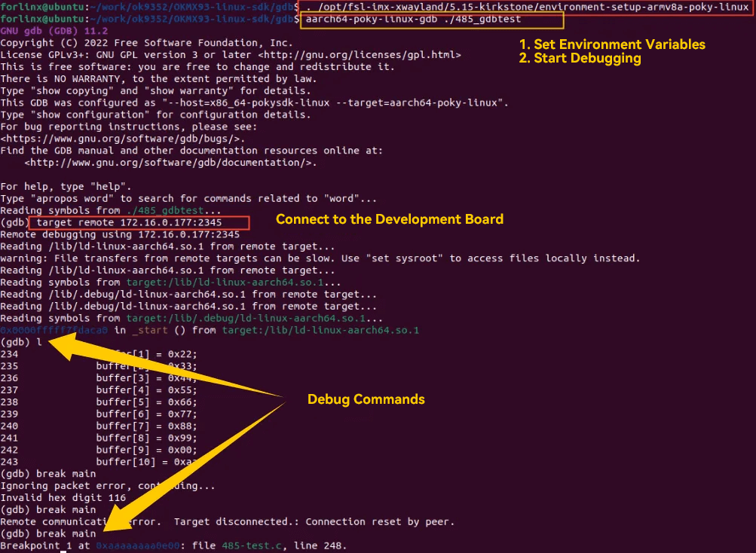This screenshot has height=553, width=756.
Task: Click 'Connection reset by peer.' error text
Action: pyautogui.click(x=380, y=521)
